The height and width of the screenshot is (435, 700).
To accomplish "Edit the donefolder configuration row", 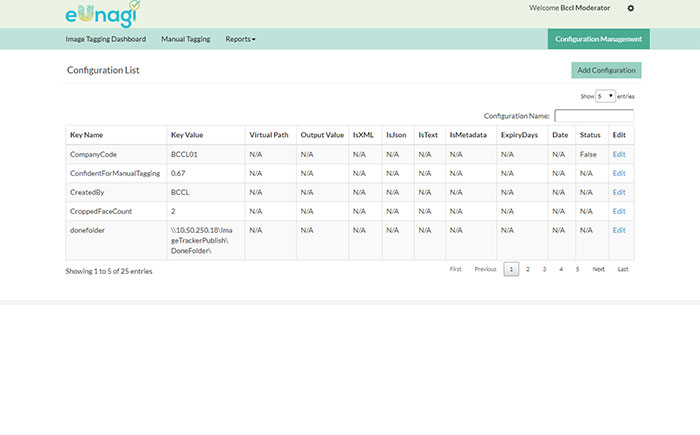I will tap(619, 230).
